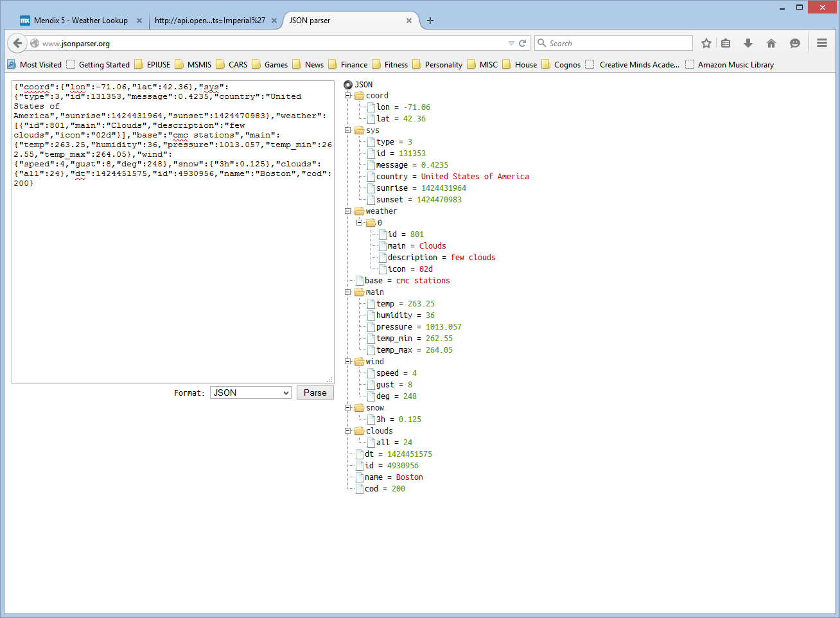
Task: Select the humidity = 36 row
Action: point(401,315)
